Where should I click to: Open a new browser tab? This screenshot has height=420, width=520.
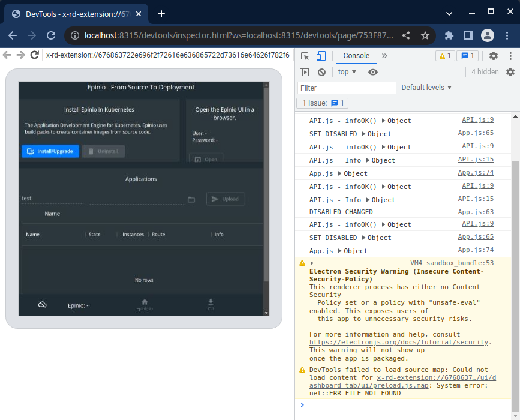coord(161,14)
